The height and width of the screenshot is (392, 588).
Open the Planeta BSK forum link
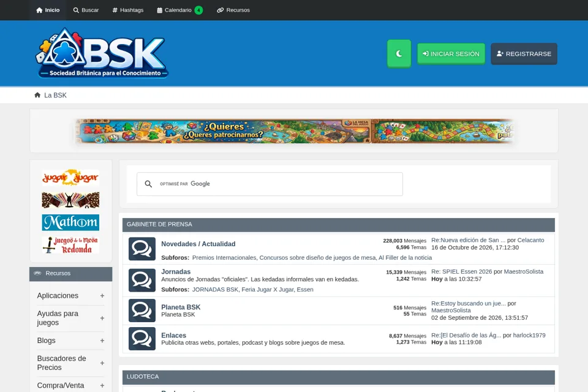tap(181, 307)
